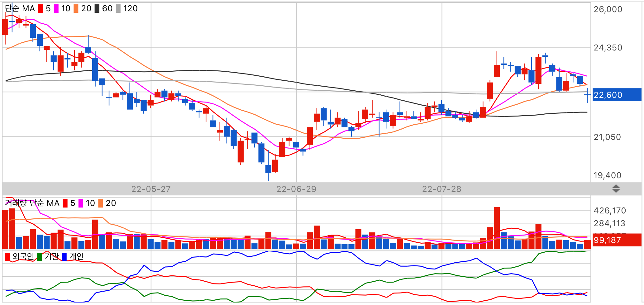Click the 426,170 volume axis label
This screenshot has height=305, width=644.
[610, 211]
